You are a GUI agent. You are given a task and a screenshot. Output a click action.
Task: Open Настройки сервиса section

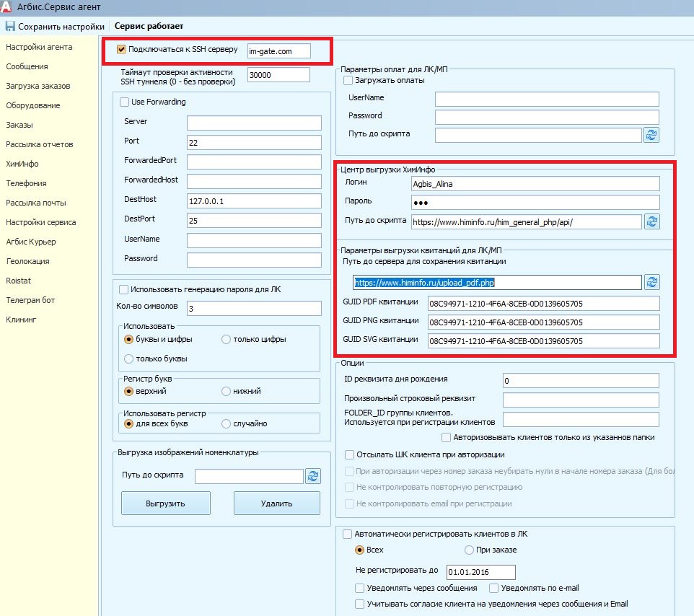pos(40,222)
